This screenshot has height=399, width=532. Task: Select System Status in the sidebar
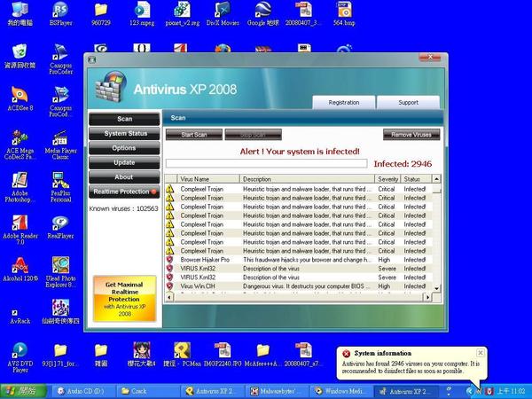[x=124, y=134]
